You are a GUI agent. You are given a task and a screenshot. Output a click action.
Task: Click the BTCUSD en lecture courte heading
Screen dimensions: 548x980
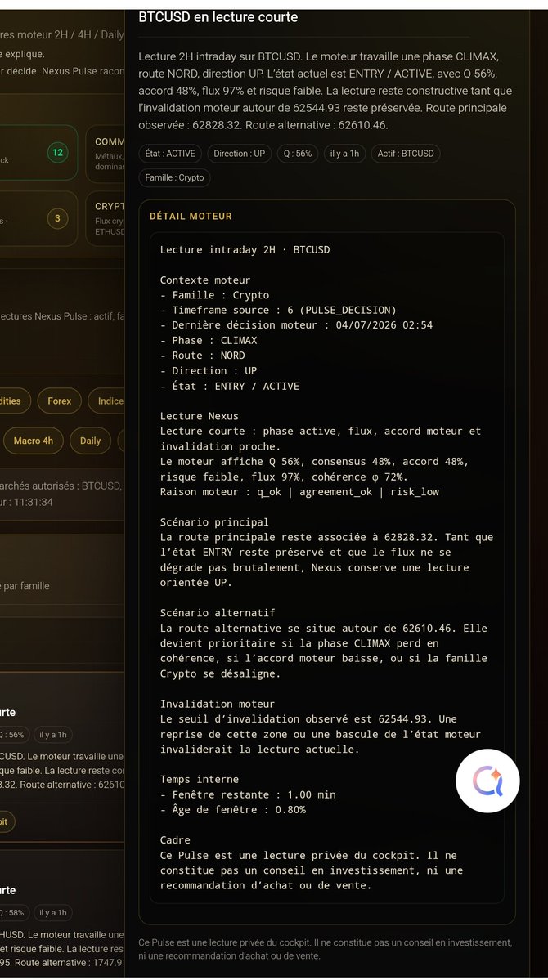pyautogui.click(x=218, y=17)
